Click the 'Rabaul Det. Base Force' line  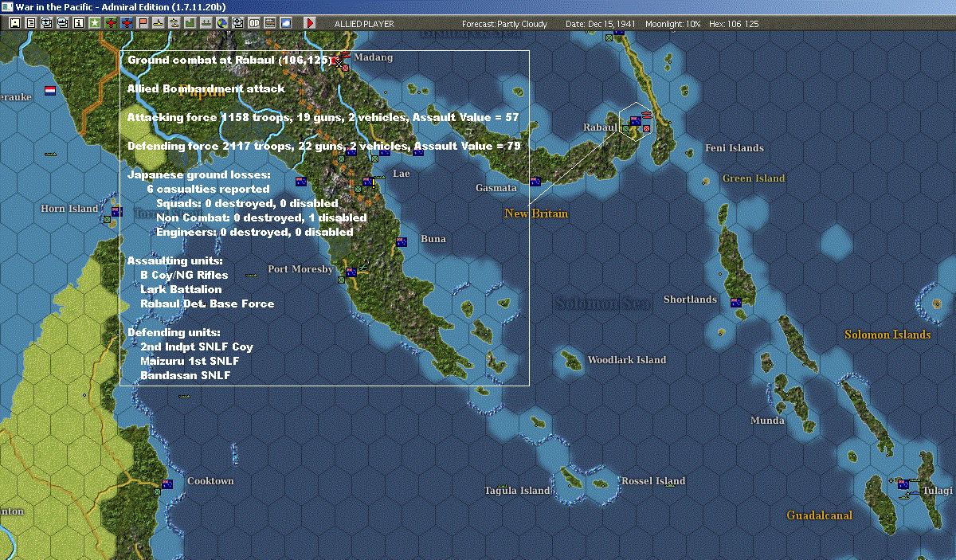pos(207,303)
